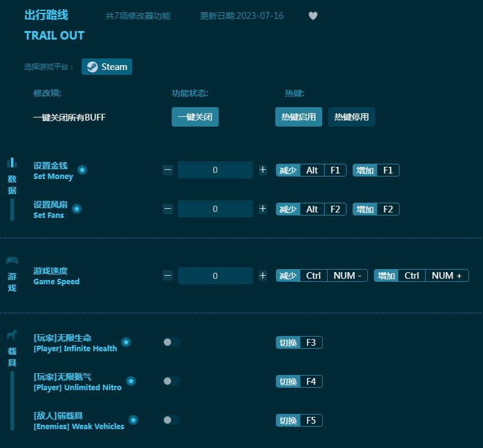Click the 一键关闭所有BUFF label
Image resolution: width=483 pixels, height=448 pixels.
[69, 117]
